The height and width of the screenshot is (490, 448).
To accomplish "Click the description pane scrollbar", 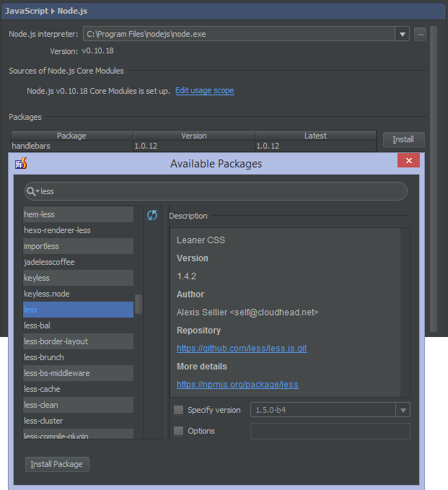I will click(405, 312).
